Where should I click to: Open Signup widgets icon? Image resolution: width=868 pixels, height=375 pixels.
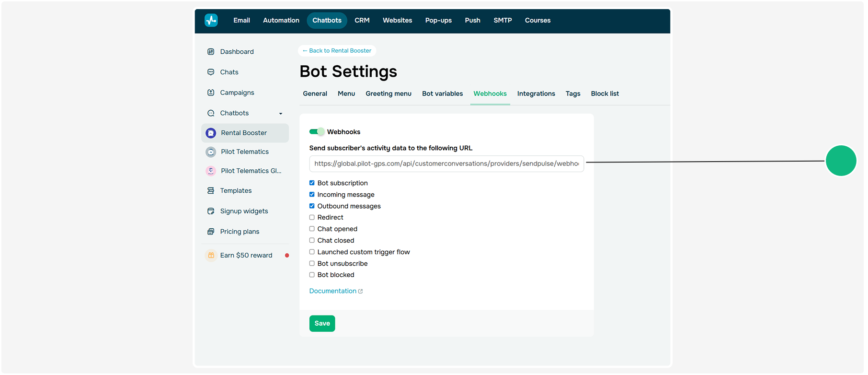[211, 211]
